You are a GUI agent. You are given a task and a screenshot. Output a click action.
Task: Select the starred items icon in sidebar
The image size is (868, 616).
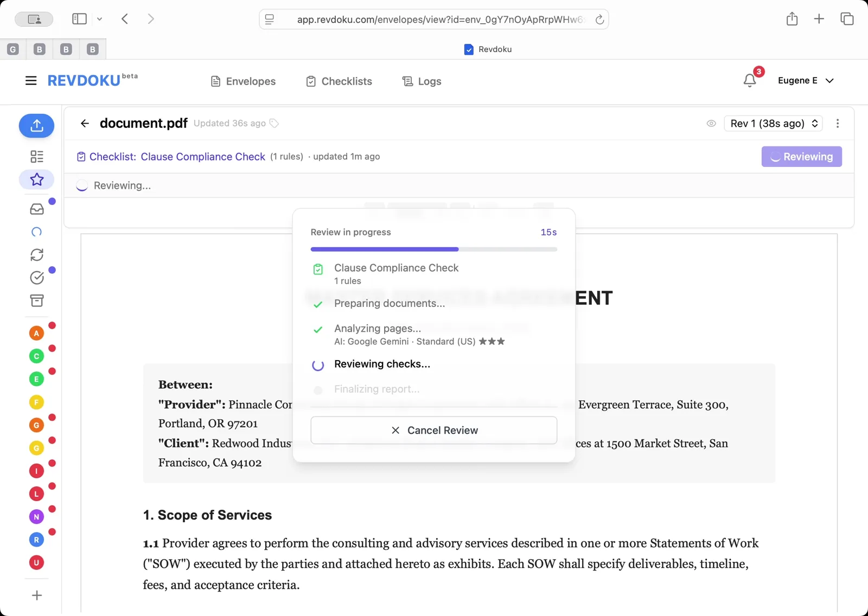click(36, 179)
